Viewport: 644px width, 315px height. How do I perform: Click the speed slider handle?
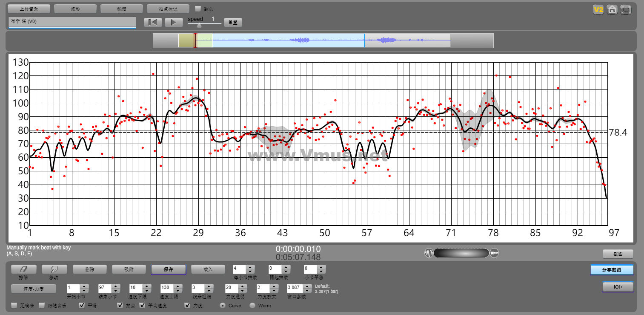point(199,25)
